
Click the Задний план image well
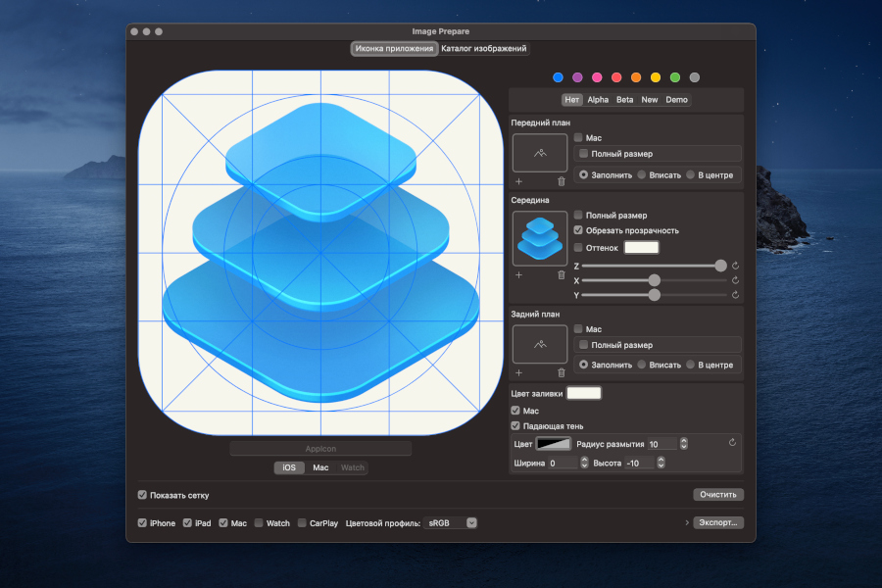(540, 344)
